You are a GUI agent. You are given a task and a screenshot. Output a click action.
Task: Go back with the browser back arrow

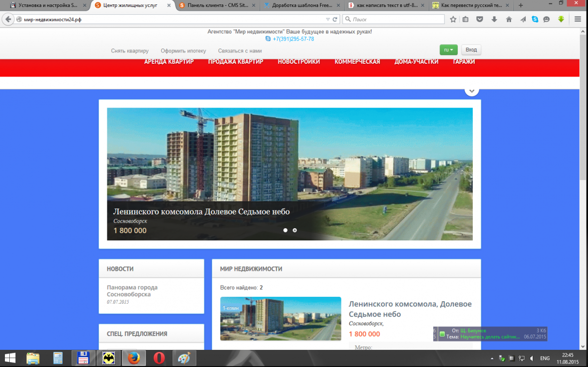8,19
